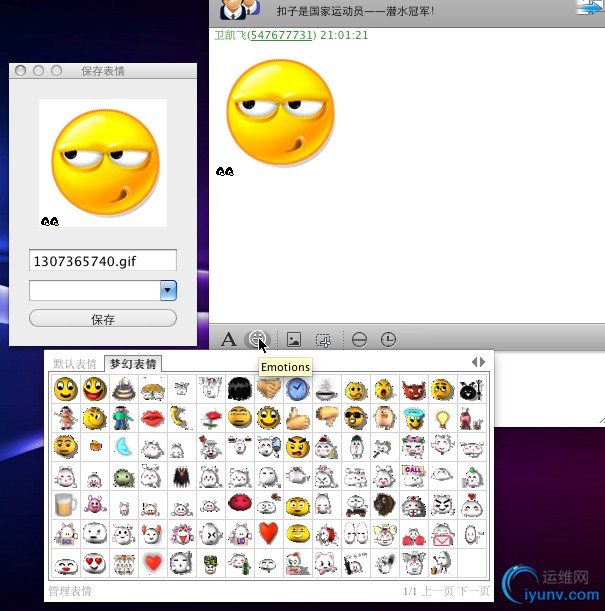605x611 pixels.
Task: Select the 梦幻表情 tab
Action: coord(133,364)
